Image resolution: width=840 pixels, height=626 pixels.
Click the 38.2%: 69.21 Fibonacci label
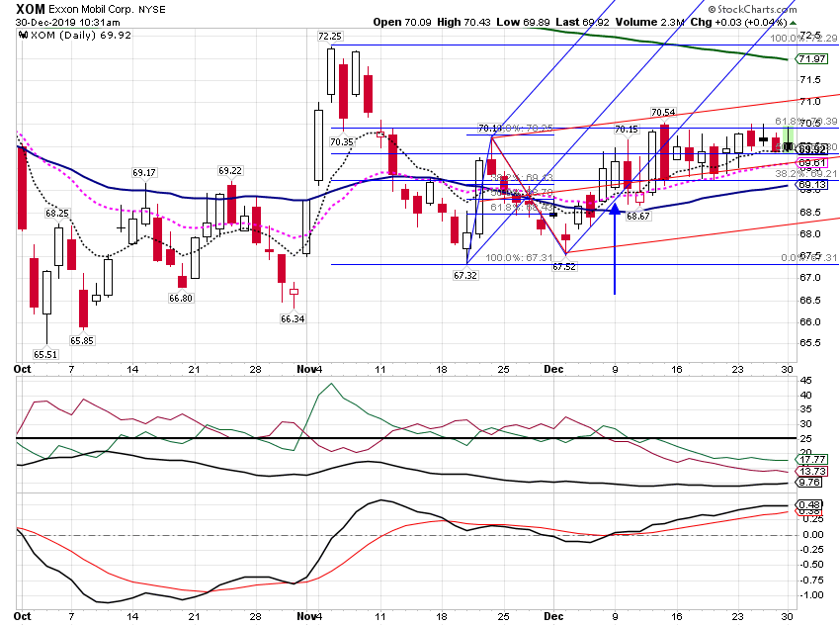(x=806, y=174)
